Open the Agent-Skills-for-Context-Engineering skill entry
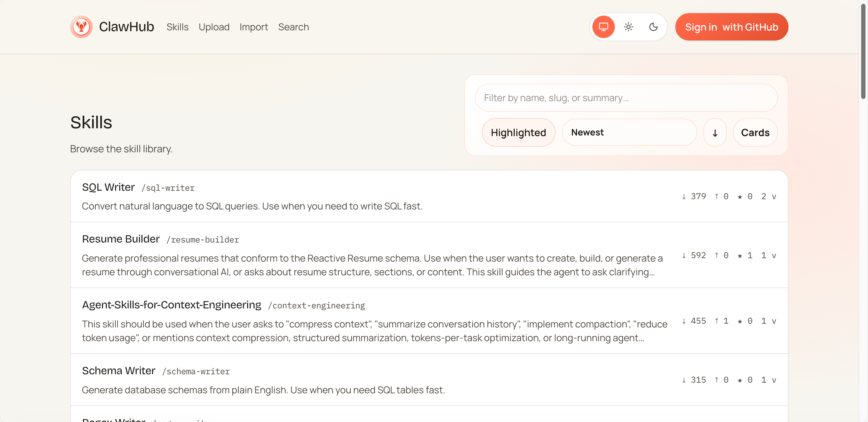Viewport: 868px width, 422px height. tap(171, 305)
